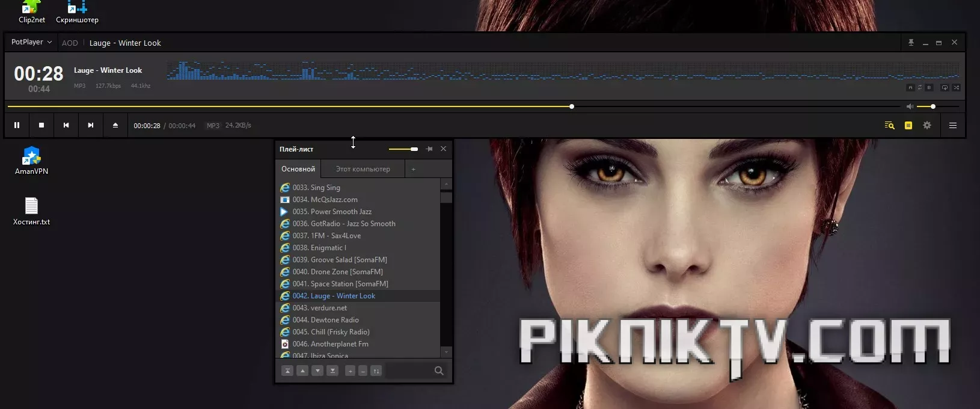Screen dimensions: 980x409
Task: Adjust the volume slider in PotPlayer
Action: pos(938,106)
